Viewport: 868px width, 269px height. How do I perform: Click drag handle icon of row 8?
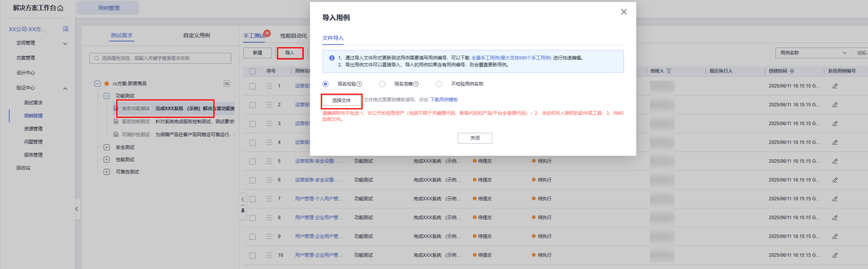tap(269, 218)
